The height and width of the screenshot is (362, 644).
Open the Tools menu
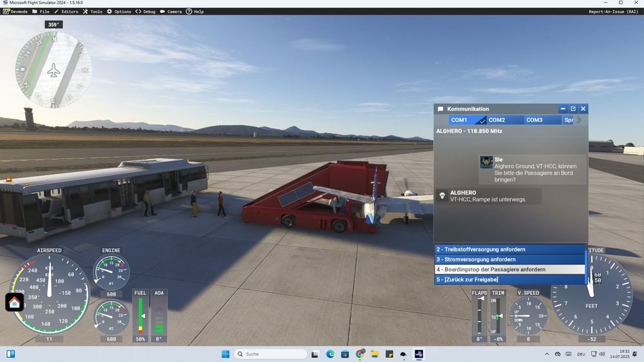click(92, 12)
